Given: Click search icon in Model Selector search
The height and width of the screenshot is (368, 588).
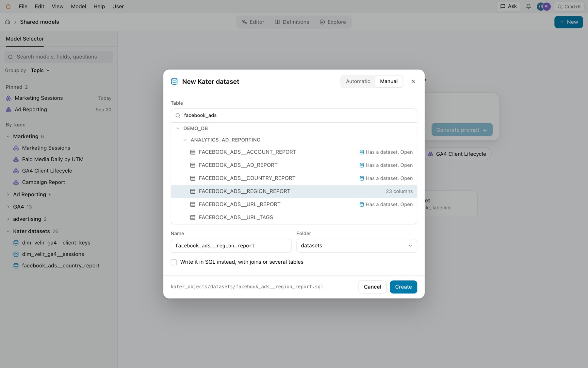Looking at the screenshot, I should click(x=10, y=57).
